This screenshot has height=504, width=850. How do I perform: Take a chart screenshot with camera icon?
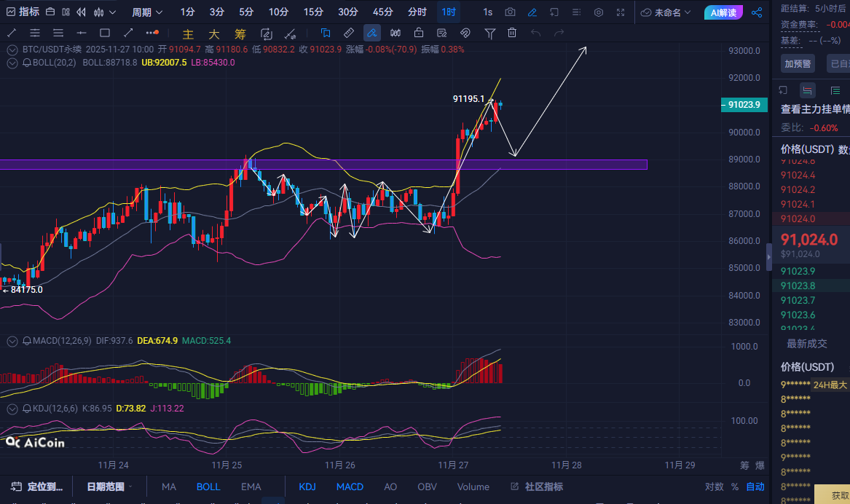tap(510, 12)
